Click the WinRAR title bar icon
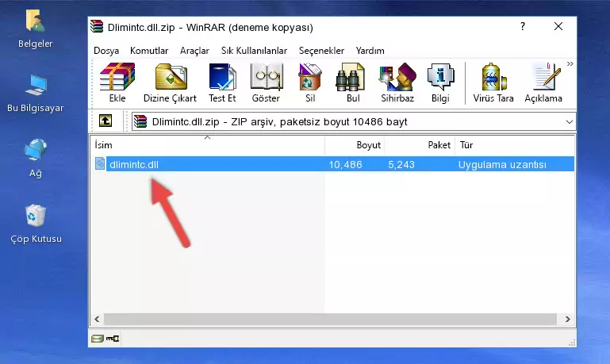 (x=97, y=27)
